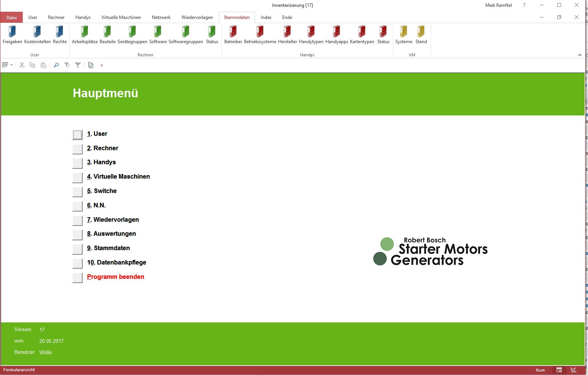588x375 pixels.
Task: Click the 10. Datenbankpflege label
Action: (116, 262)
